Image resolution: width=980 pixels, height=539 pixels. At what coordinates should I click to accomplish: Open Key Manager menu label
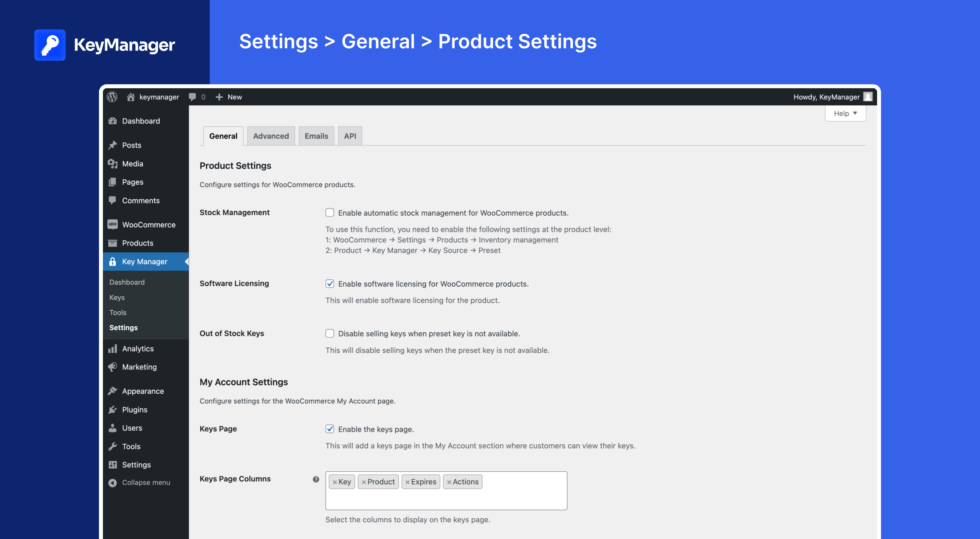click(145, 262)
